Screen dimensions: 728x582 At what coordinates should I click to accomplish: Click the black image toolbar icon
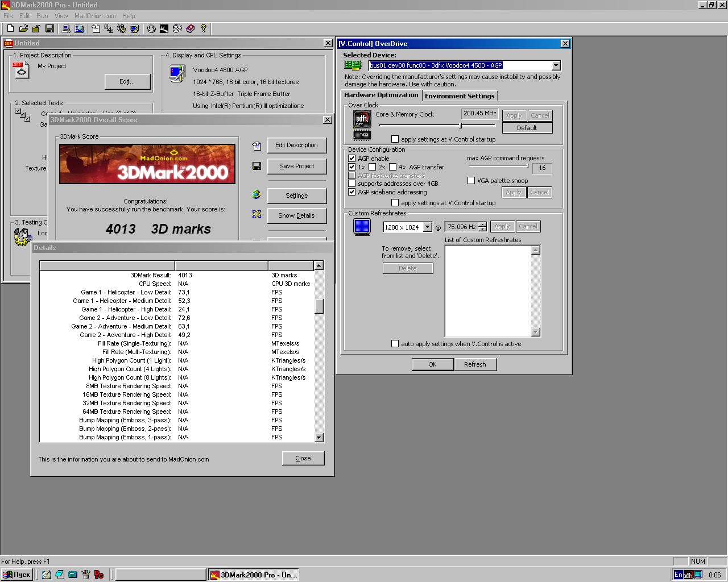coord(164,28)
